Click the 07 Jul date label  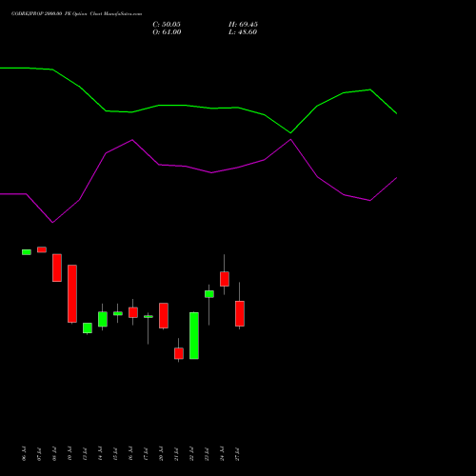click(39, 453)
